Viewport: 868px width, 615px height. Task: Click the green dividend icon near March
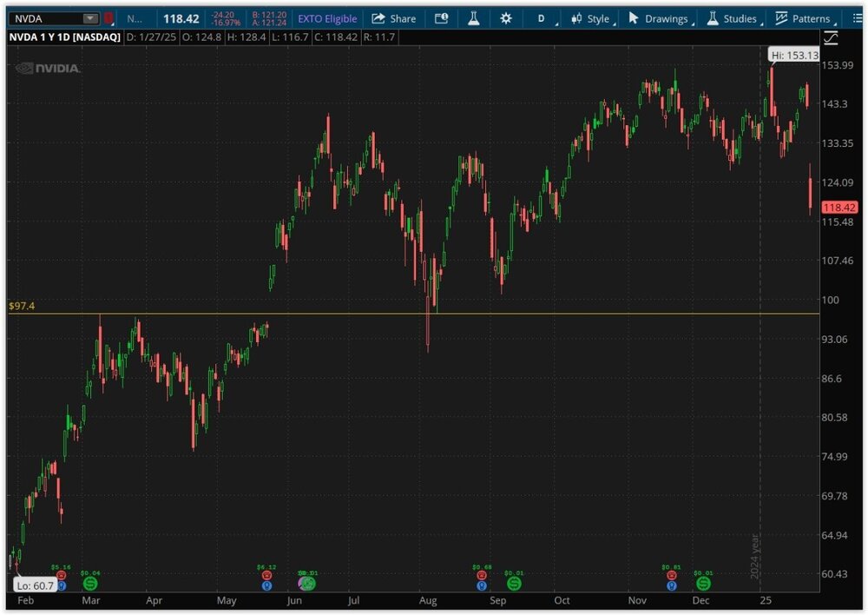[90, 584]
